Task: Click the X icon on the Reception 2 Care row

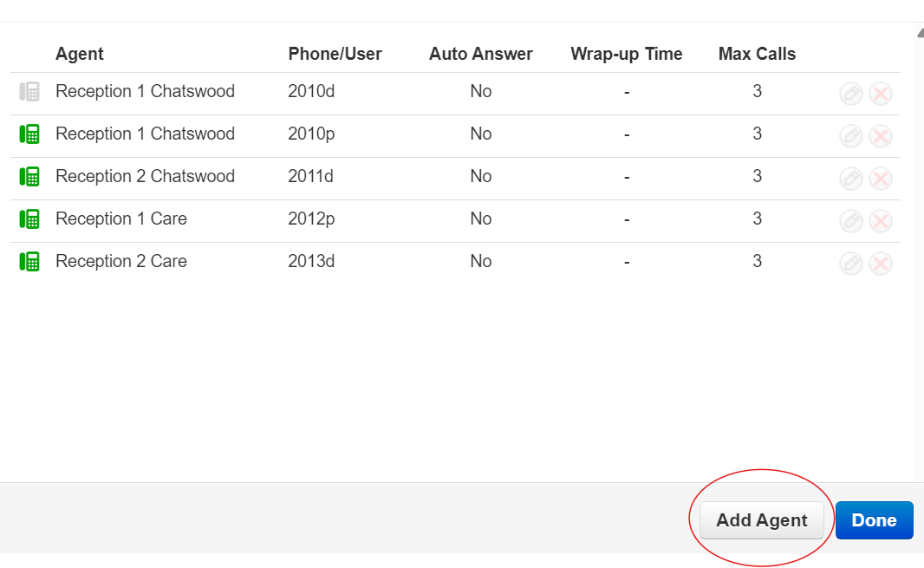Action: tap(881, 263)
